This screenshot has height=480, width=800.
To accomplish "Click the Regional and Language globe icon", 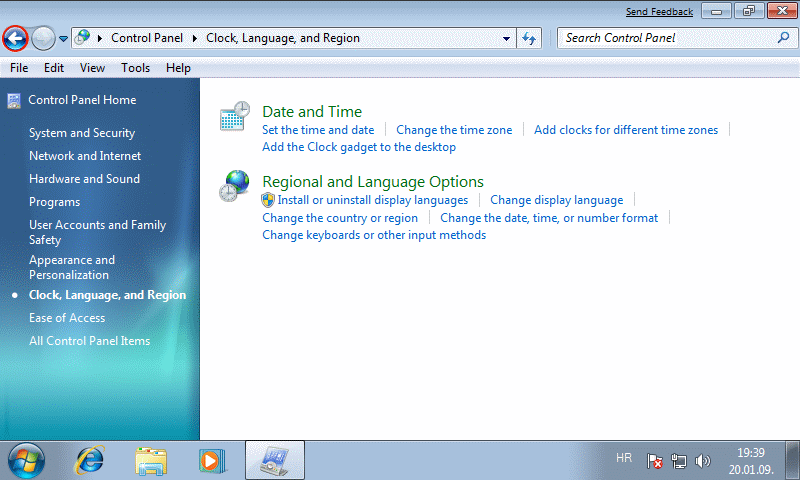I will pyautogui.click(x=234, y=186).
